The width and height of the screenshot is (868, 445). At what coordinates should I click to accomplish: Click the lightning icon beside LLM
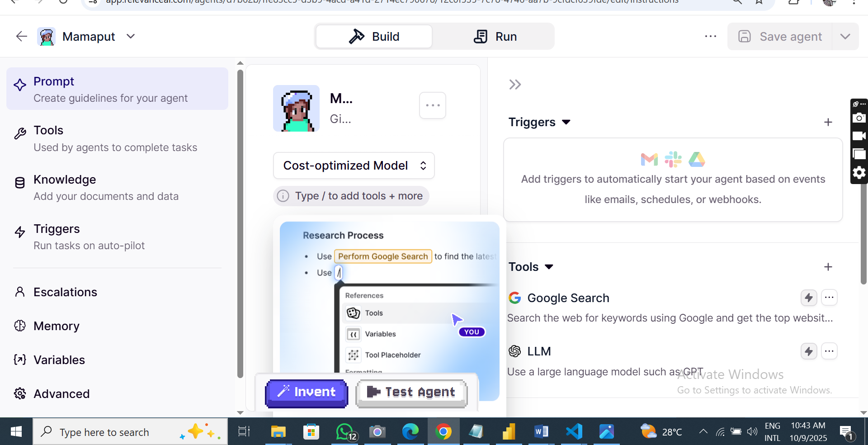[x=808, y=351]
